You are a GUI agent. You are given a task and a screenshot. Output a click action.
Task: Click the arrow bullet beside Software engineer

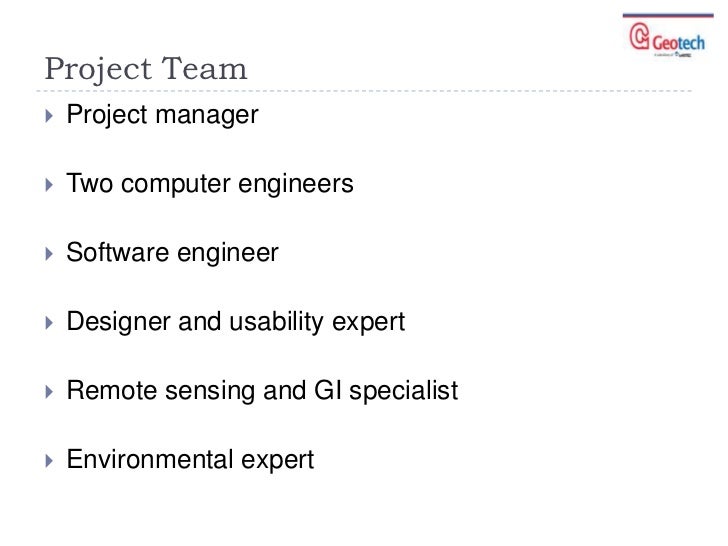[49, 254]
